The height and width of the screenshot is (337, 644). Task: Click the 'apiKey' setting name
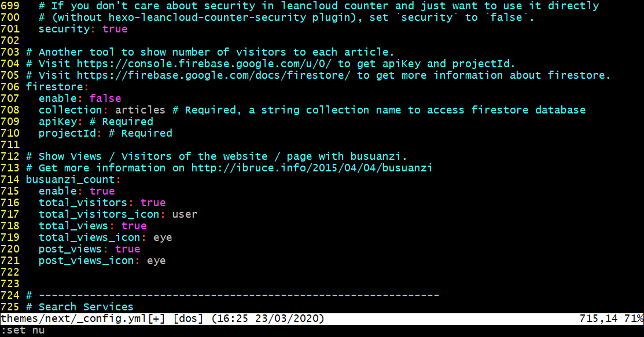tap(57, 122)
